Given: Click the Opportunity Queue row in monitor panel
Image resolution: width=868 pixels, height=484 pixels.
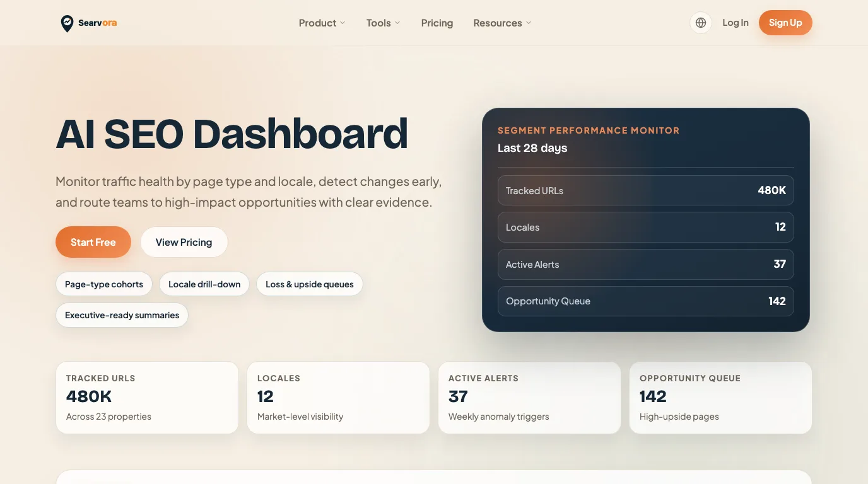Looking at the screenshot, I should [646, 301].
